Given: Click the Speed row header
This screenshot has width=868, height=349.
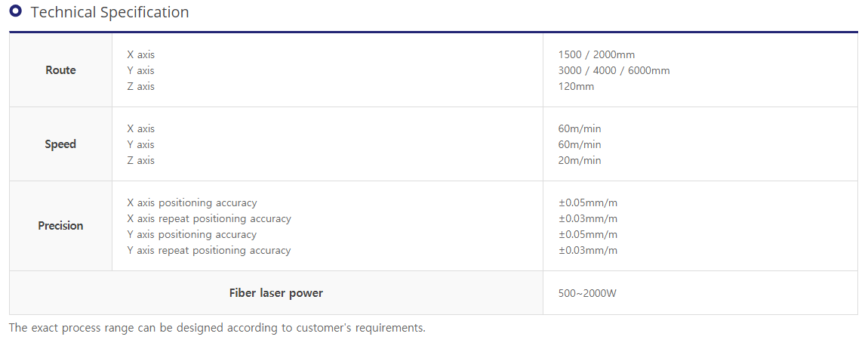Looking at the screenshot, I should click(61, 144).
